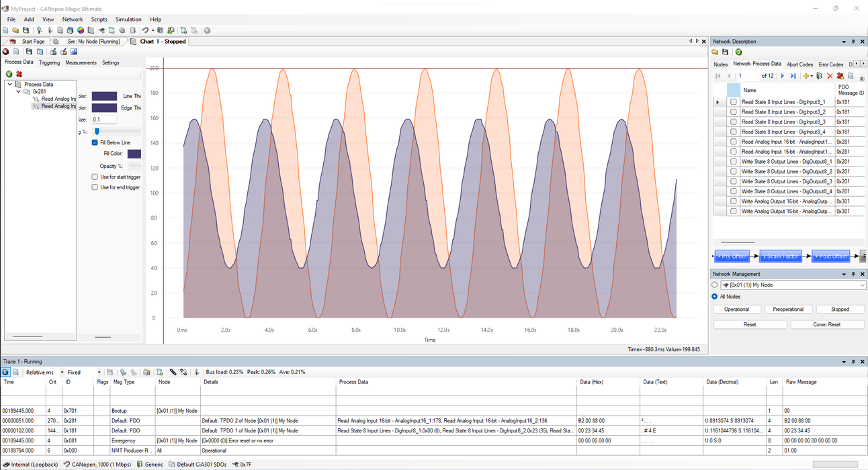Image resolution: width=868 pixels, height=470 pixels.
Task: Click the save icon in chart toolbar
Action: (x=29, y=52)
